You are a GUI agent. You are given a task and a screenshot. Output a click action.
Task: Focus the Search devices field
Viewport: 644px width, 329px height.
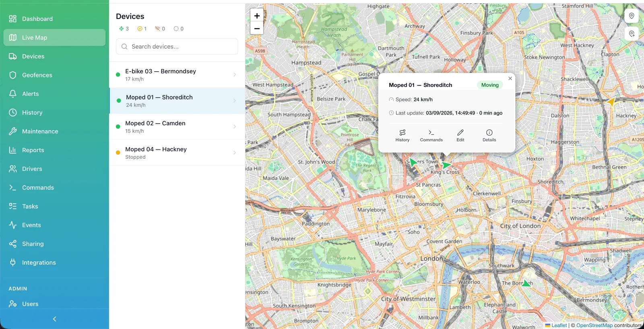[177, 47]
